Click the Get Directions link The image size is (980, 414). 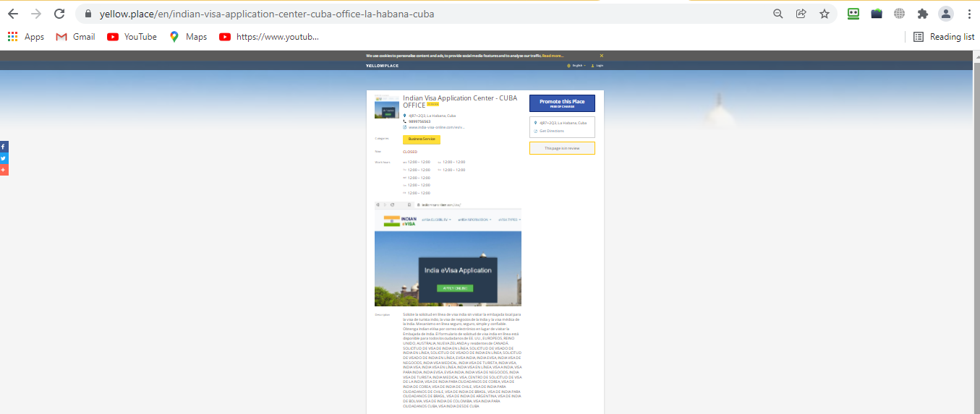click(x=551, y=131)
